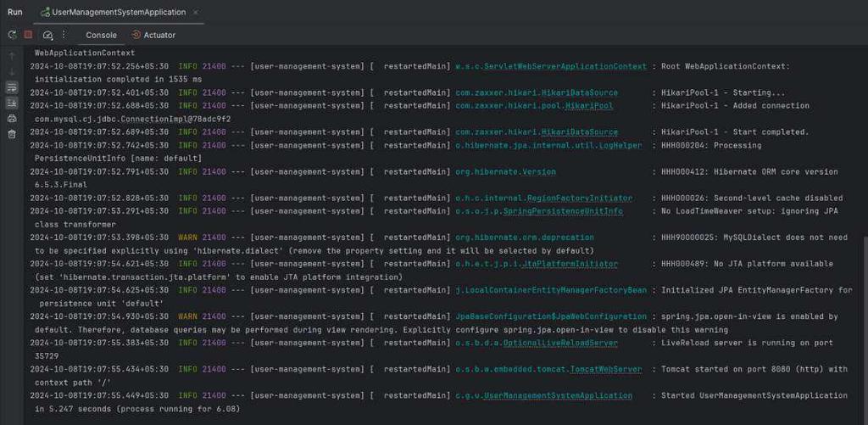This screenshot has height=425, width=868.
Task: Open the UserManagementSystemApplication logger class link
Action: 558,395
